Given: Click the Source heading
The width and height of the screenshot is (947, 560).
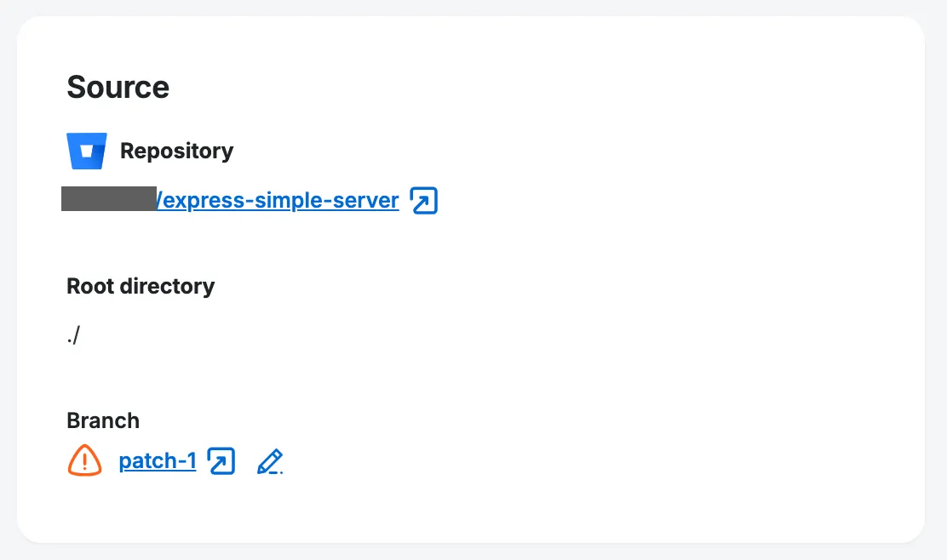Looking at the screenshot, I should (x=118, y=87).
